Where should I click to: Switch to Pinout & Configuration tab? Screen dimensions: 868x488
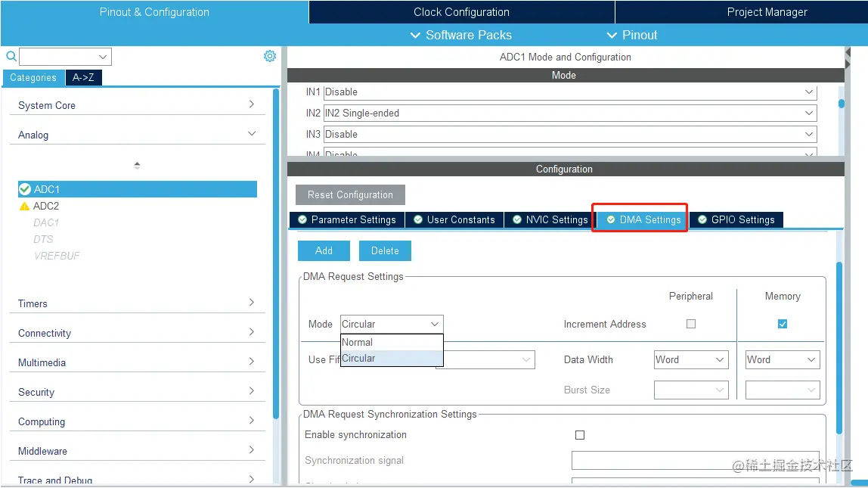pos(154,11)
